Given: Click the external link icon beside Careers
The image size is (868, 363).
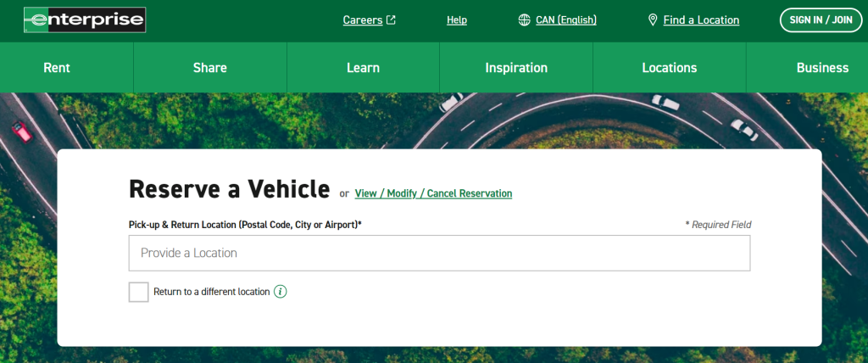Looking at the screenshot, I should click(x=391, y=20).
